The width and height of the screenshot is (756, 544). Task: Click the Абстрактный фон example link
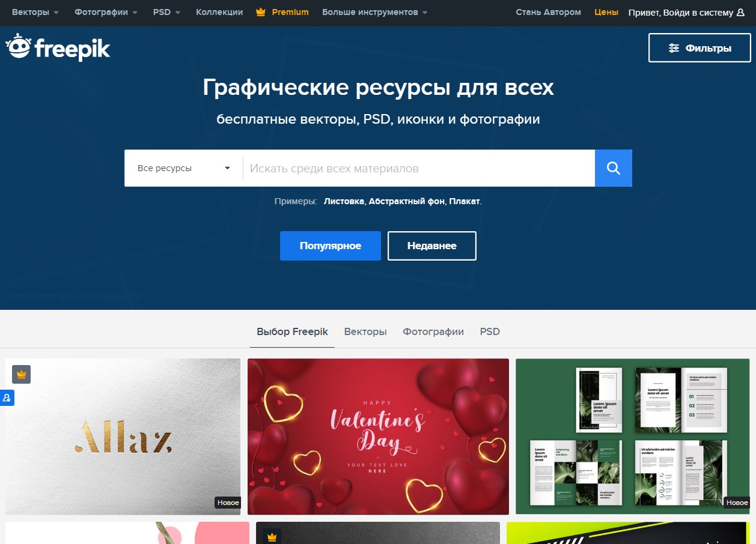407,201
